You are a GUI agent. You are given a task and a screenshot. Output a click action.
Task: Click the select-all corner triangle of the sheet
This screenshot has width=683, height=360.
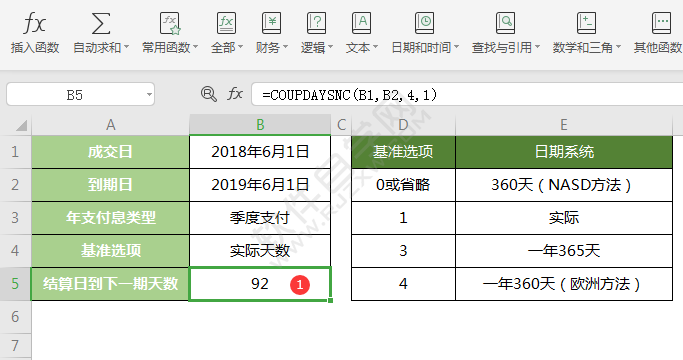pyautogui.click(x=21, y=126)
